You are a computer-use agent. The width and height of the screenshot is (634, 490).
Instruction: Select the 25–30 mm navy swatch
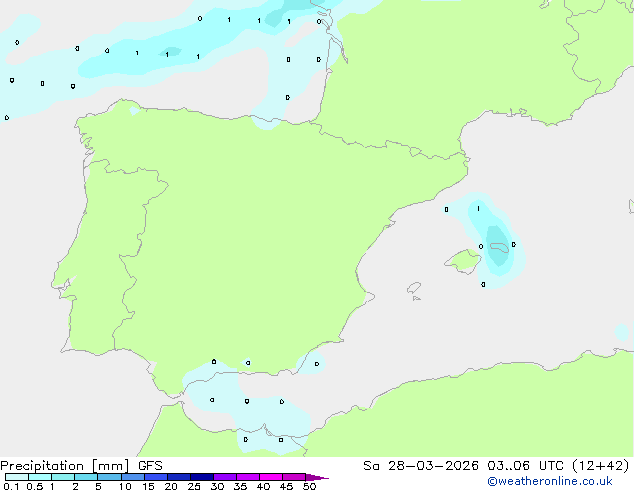(x=202, y=477)
